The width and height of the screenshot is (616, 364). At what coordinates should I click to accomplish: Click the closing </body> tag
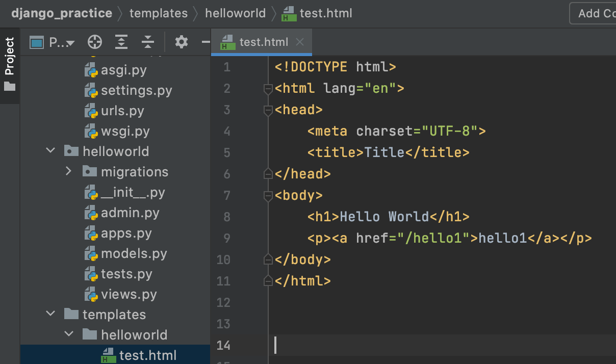tap(303, 259)
